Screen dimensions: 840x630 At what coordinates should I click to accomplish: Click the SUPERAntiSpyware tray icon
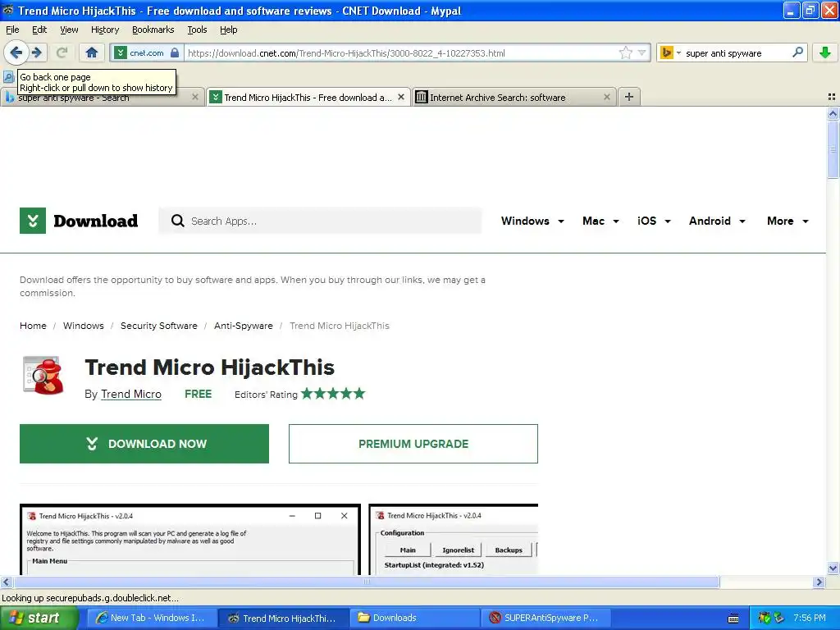pyautogui.click(x=765, y=618)
